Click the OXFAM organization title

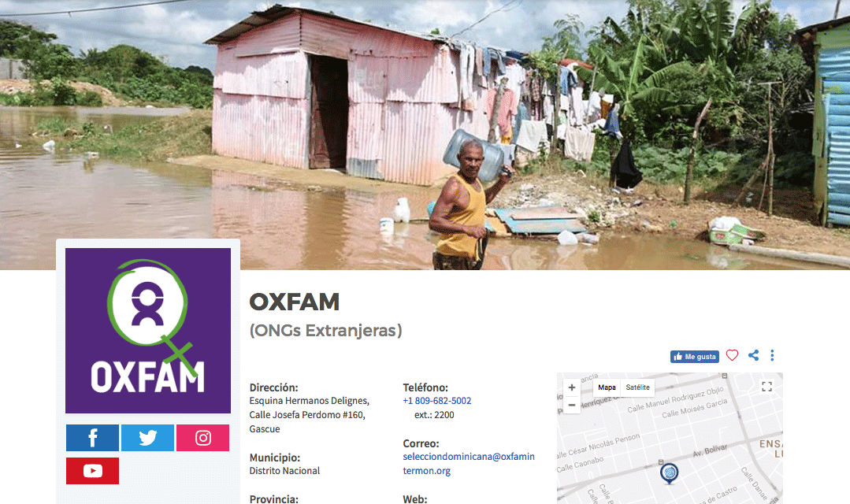[295, 302]
